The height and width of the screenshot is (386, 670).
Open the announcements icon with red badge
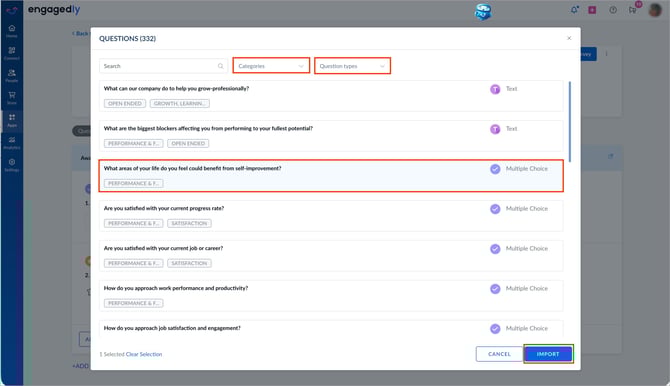point(633,9)
